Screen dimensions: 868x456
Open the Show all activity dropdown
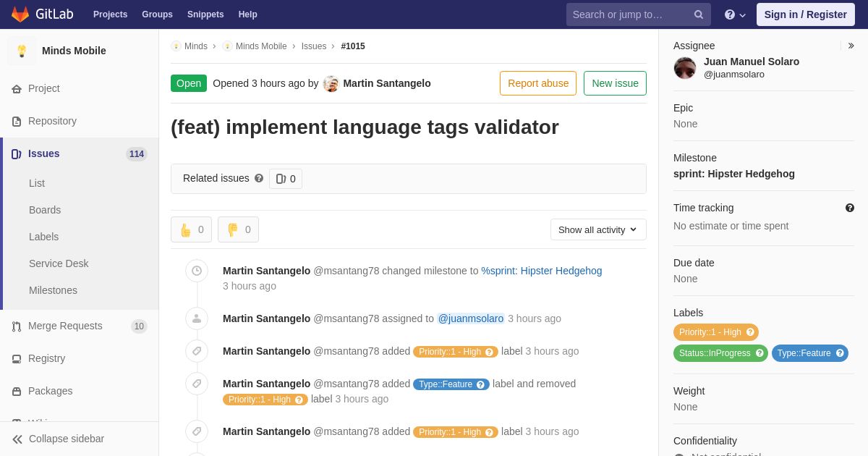point(598,229)
